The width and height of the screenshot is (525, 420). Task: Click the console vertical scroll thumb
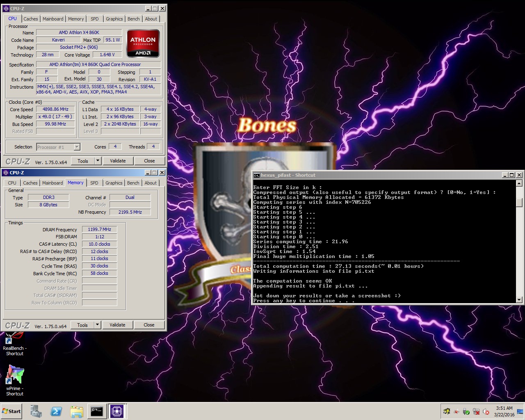click(x=519, y=203)
